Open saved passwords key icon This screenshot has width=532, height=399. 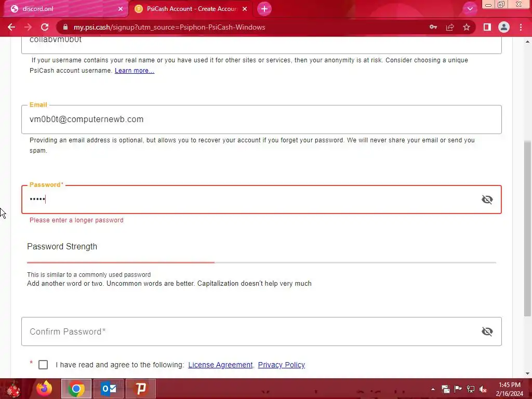pyautogui.click(x=433, y=27)
